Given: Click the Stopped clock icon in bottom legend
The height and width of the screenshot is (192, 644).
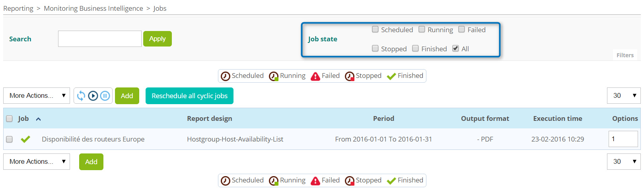Looking at the screenshot, I should (x=350, y=181).
